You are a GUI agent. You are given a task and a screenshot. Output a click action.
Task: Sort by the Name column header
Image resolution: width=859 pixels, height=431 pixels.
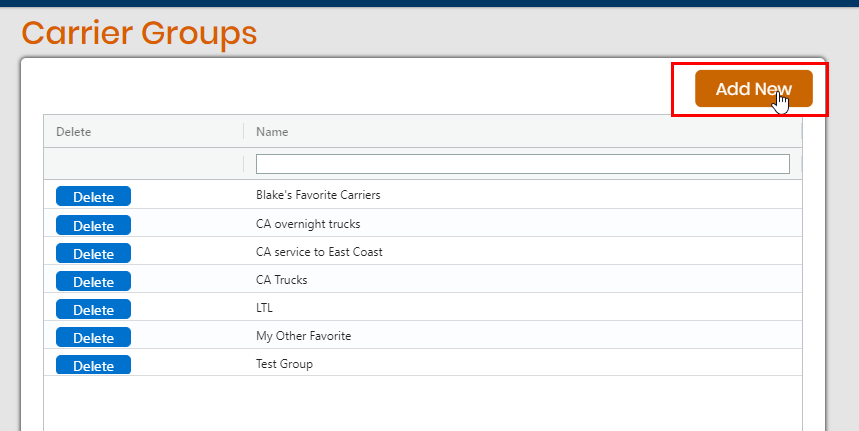pos(272,132)
